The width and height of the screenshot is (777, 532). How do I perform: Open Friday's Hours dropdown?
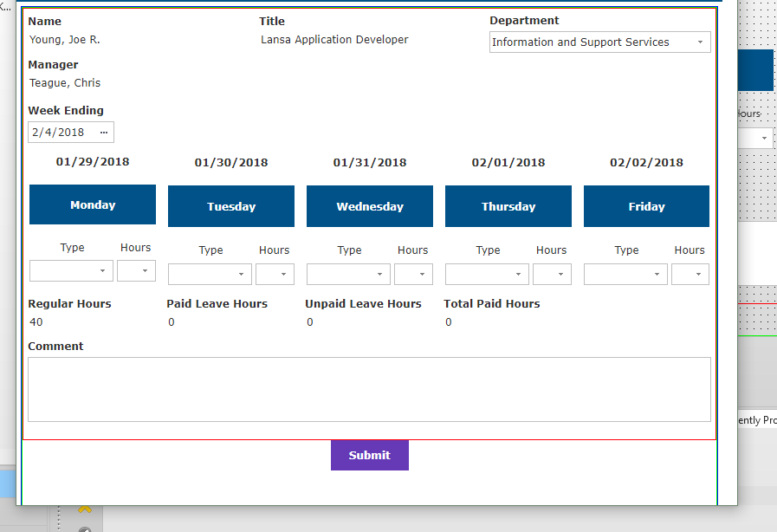point(690,274)
